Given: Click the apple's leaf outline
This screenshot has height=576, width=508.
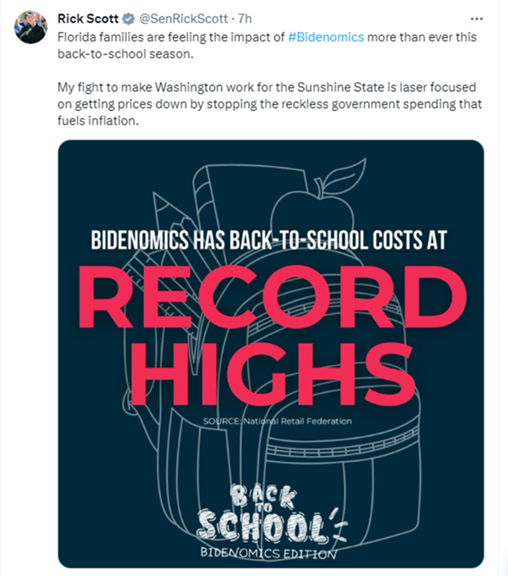Looking at the screenshot, I should [x=344, y=174].
